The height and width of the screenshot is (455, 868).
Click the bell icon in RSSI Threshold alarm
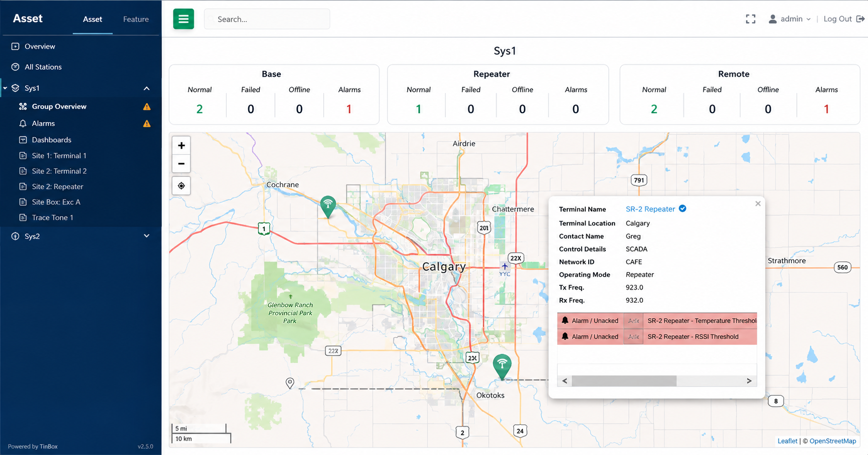pyautogui.click(x=565, y=336)
